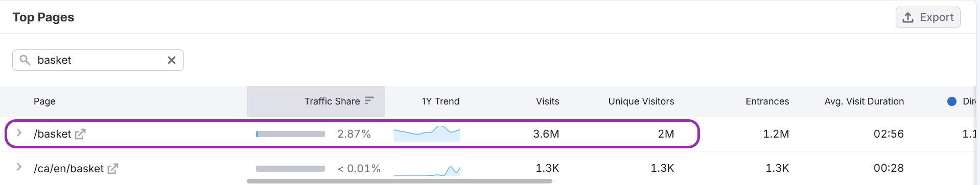Image resolution: width=980 pixels, height=185 pixels.
Task: Sort by Avg. Visit Duration column
Action: click(864, 101)
